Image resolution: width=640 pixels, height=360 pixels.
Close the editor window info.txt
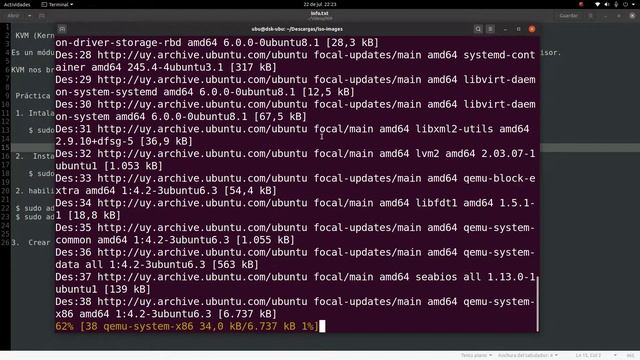pyautogui.click(x=632, y=16)
